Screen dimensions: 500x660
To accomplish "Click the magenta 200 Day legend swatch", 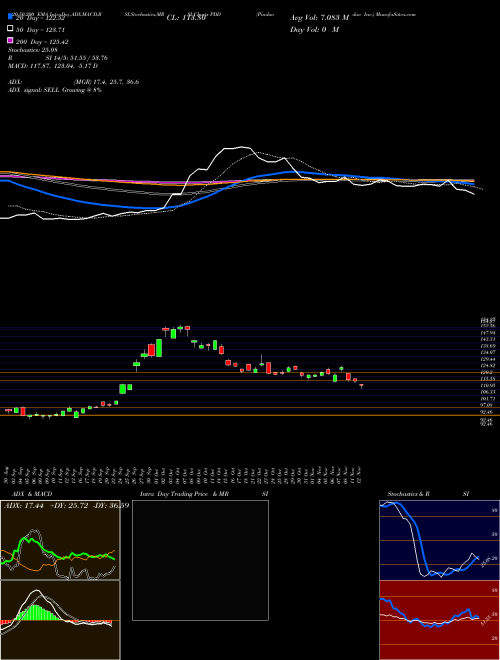I will [10, 40].
